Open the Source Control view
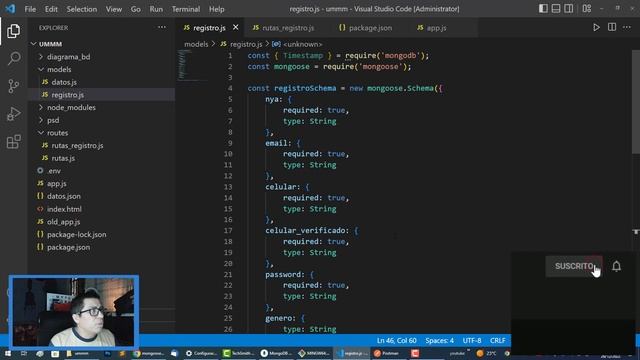Viewport: 640px width, 360px height. click(13, 86)
